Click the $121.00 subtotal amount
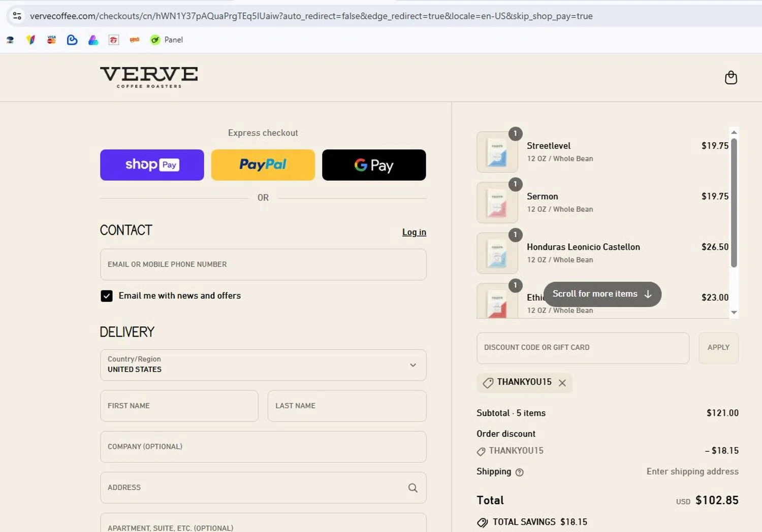This screenshot has width=762, height=532. (722, 413)
